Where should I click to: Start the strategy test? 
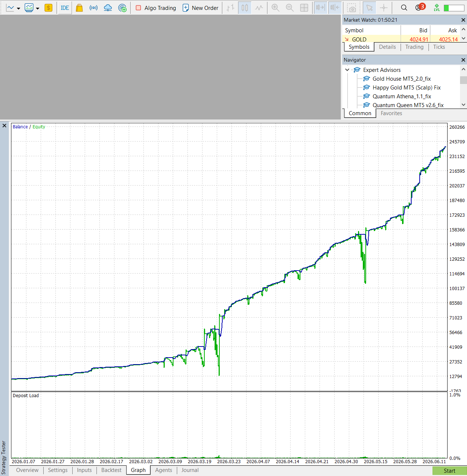(x=449, y=471)
